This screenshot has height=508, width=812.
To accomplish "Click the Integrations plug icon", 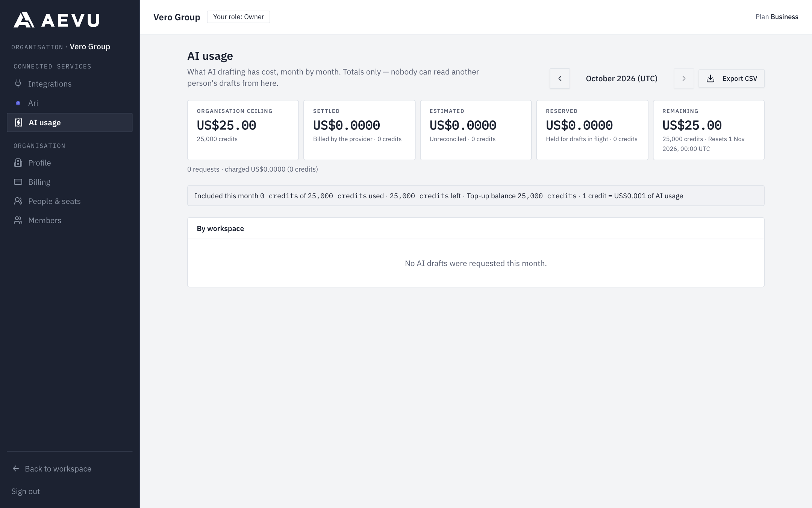I will point(18,84).
